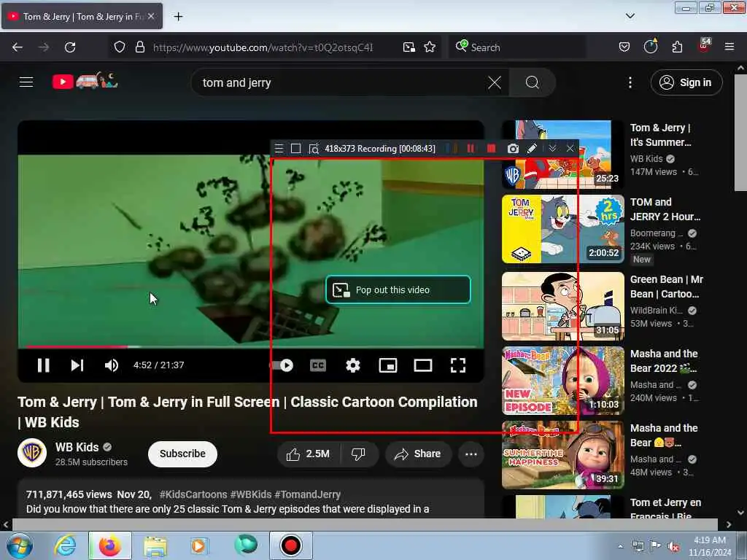Open tracking protection shield icon

[x=120, y=47]
